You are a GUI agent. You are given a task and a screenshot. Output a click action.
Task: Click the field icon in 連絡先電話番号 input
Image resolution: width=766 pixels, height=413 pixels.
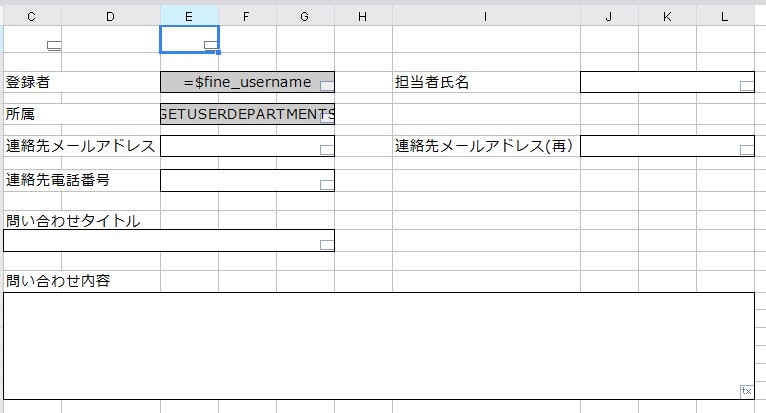point(327,185)
